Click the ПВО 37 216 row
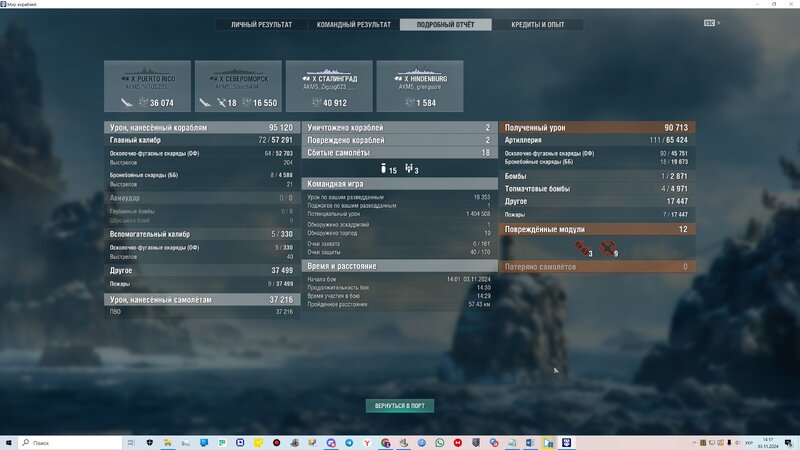This screenshot has width=800, height=450. pos(202,312)
